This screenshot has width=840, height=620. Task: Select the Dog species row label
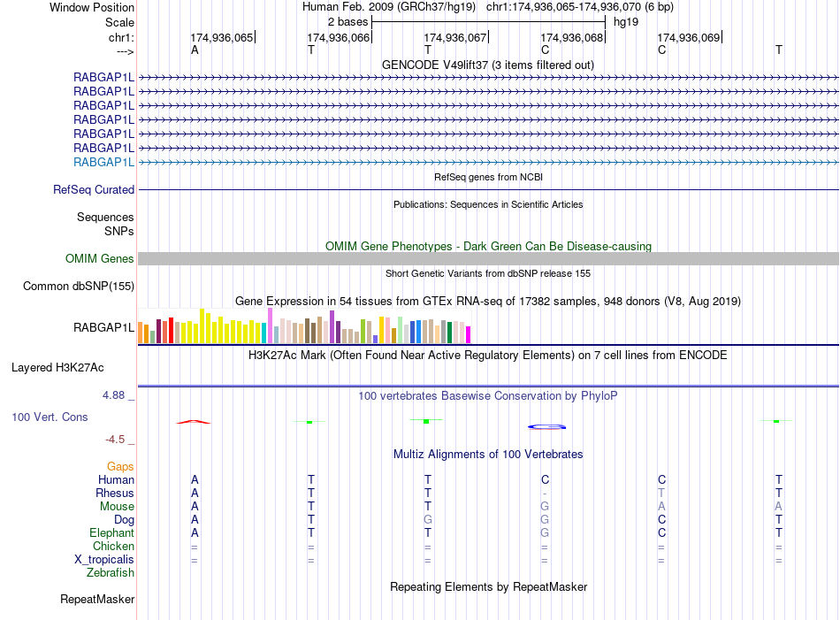[124, 520]
